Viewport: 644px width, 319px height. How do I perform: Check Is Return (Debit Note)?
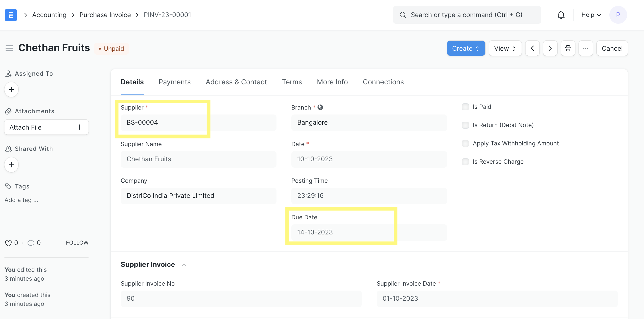[465, 125]
